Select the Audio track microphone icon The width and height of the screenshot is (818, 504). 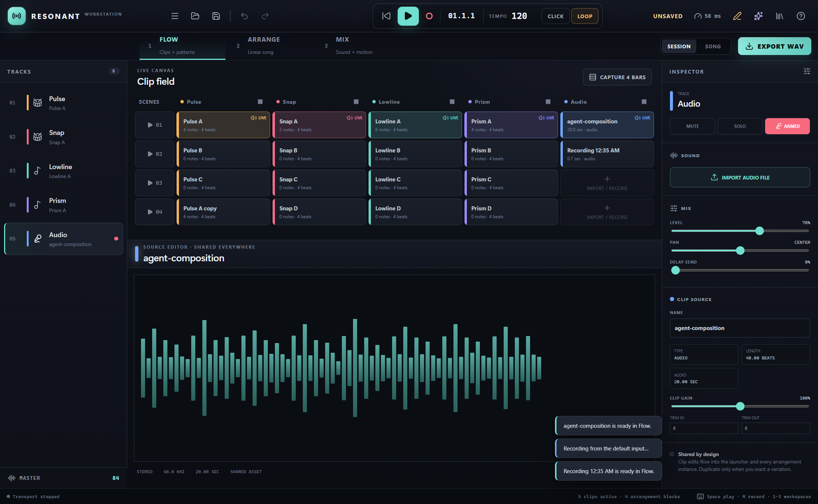pyautogui.click(x=38, y=239)
